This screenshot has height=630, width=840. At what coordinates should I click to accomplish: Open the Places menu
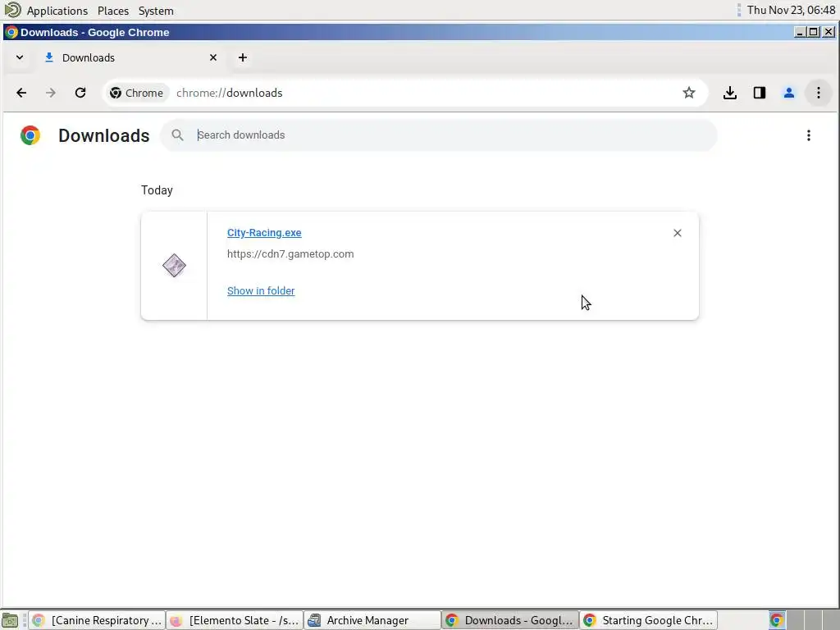click(113, 11)
